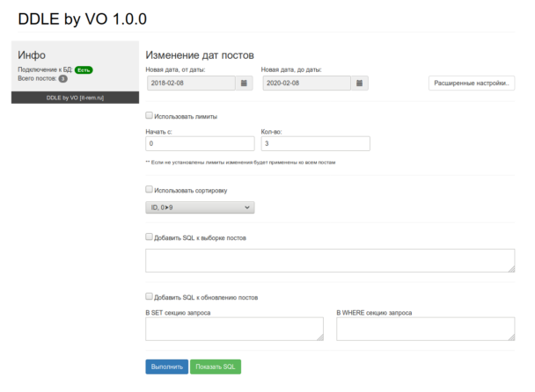
Task: Expand 'Расширенные настройки' advanced settings
Action: point(472,83)
